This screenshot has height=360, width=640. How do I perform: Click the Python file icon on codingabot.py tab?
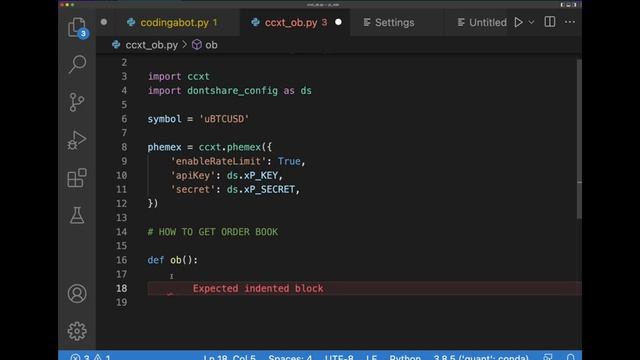click(x=131, y=22)
